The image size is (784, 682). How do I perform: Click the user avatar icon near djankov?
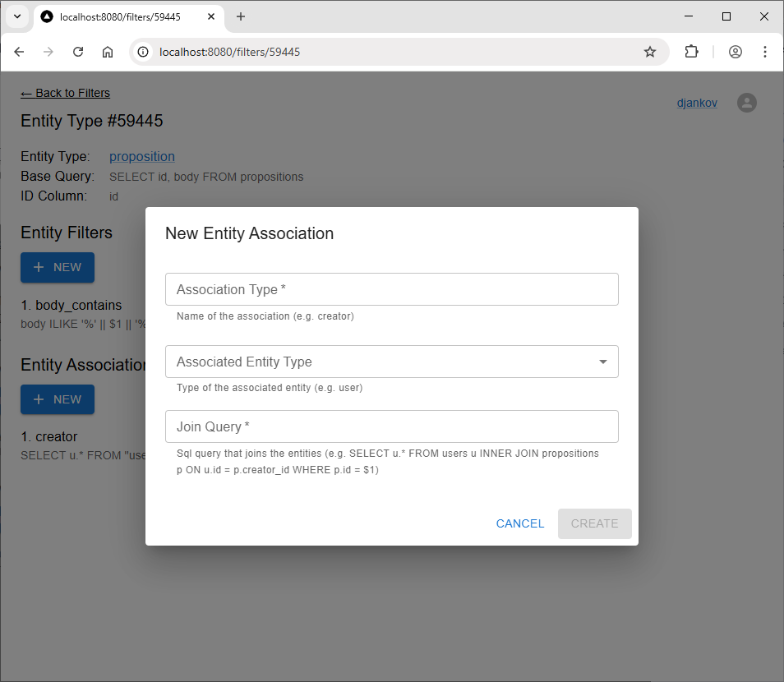pos(746,103)
